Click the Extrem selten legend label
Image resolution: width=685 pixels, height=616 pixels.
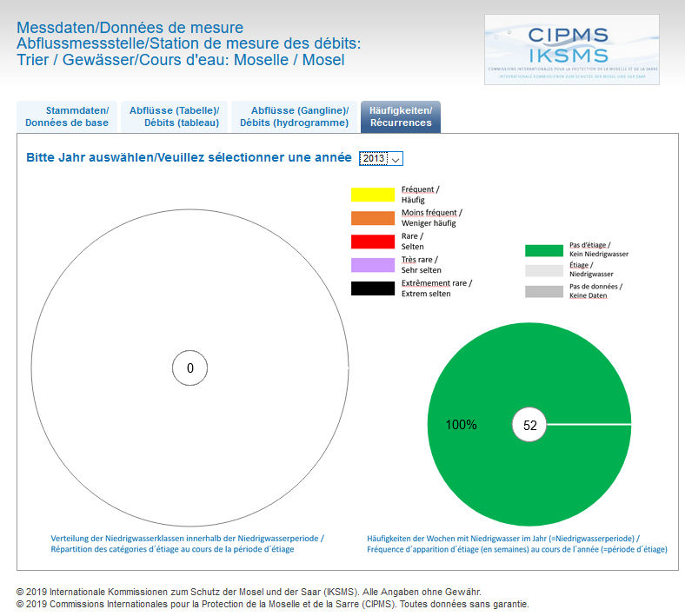pos(426,294)
